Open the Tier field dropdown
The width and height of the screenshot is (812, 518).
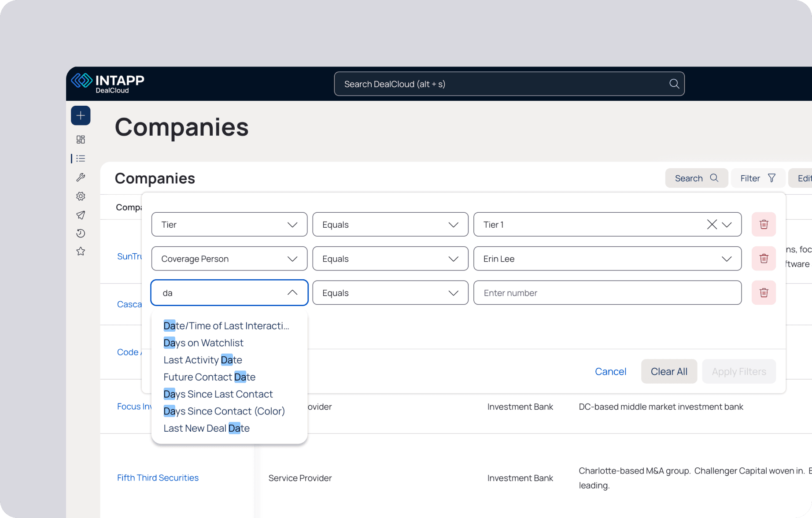pyautogui.click(x=229, y=225)
